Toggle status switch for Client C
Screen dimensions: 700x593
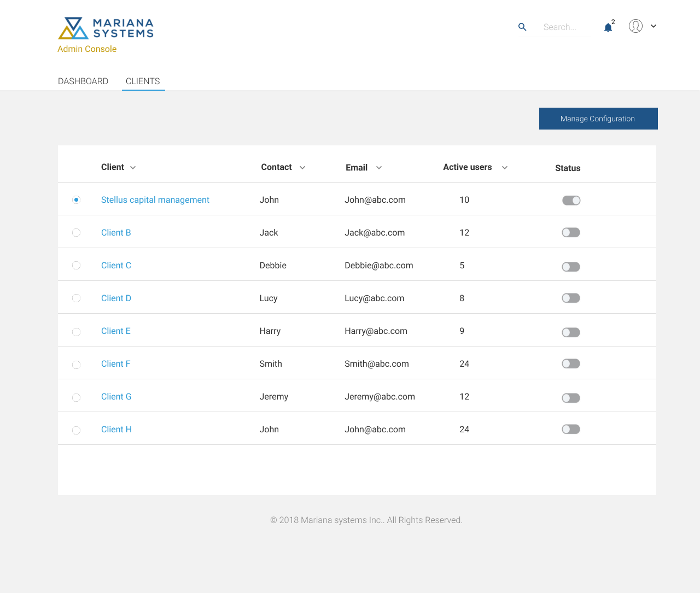tap(571, 267)
